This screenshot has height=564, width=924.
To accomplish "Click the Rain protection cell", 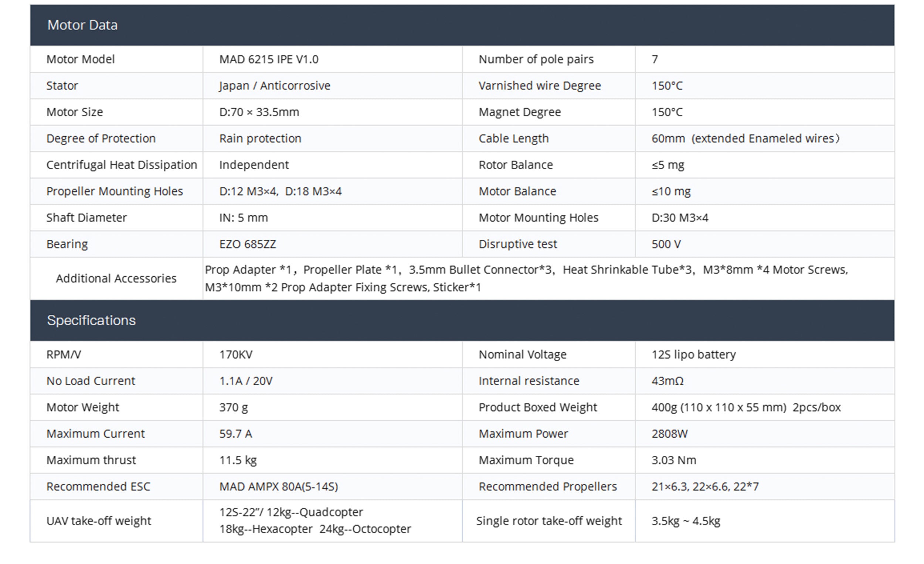I will pyautogui.click(x=260, y=139).
